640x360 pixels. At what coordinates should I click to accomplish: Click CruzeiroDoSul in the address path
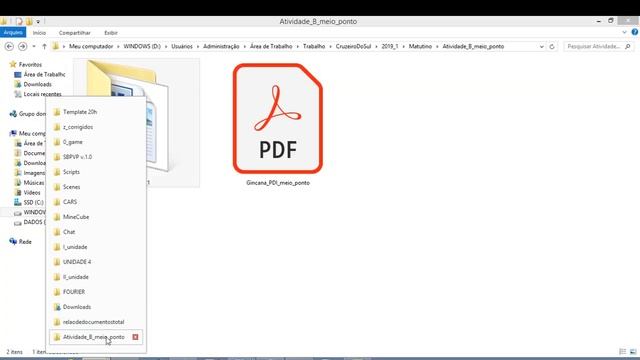point(353,47)
